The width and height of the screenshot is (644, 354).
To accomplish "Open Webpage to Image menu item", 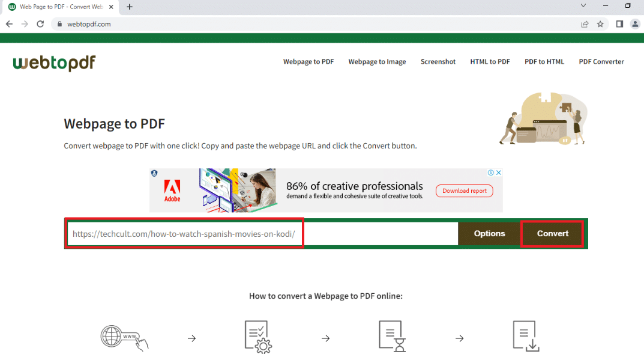I will pyautogui.click(x=377, y=62).
